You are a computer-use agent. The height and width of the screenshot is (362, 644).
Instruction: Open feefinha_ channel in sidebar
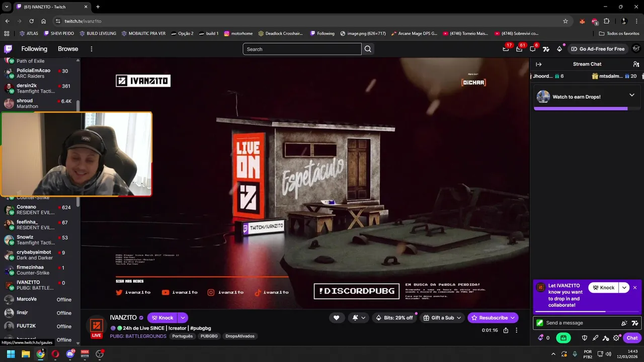[39, 225]
